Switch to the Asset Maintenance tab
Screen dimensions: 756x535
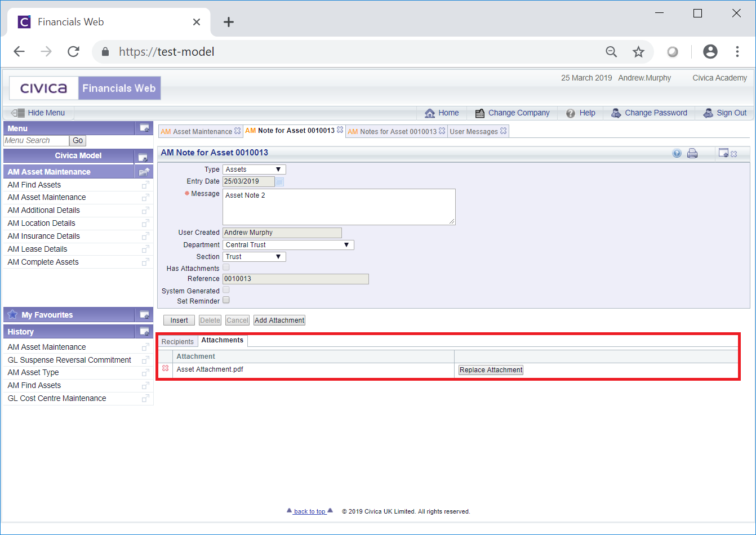pyautogui.click(x=197, y=131)
